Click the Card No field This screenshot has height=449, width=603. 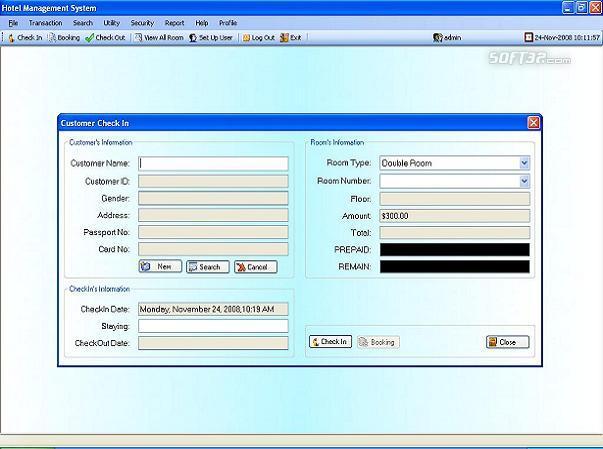pyautogui.click(x=213, y=249)
